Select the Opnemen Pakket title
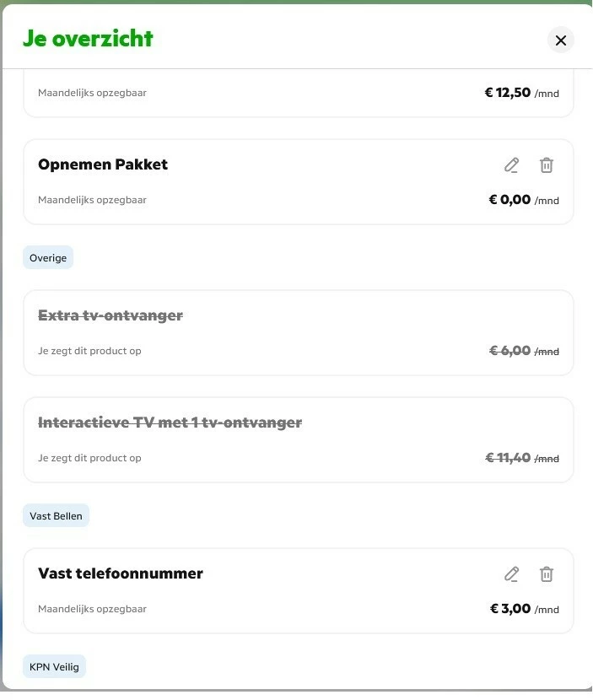593x700 pixels. coord(103,164)
